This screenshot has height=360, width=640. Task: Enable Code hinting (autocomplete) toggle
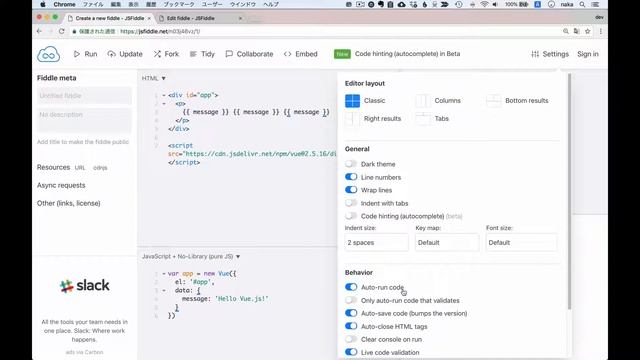coord(351,216)
